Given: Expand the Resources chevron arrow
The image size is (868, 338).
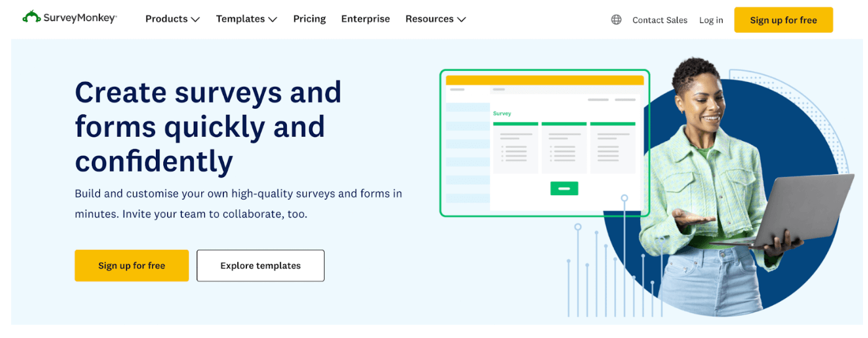Looking at the screenshot, I should [461, 20].
